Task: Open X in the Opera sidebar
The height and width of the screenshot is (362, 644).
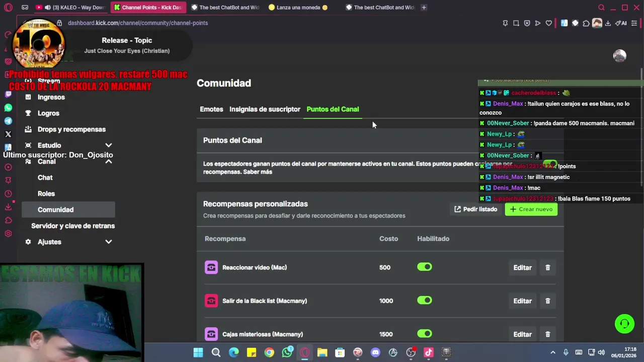Action: 8,134
